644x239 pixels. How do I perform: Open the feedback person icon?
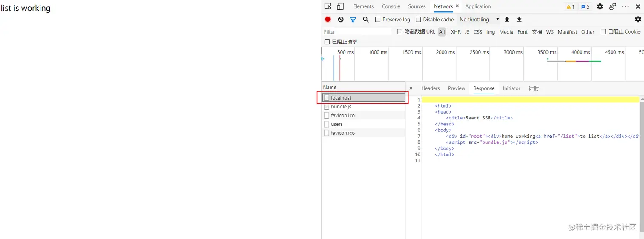tap(612, 6)
